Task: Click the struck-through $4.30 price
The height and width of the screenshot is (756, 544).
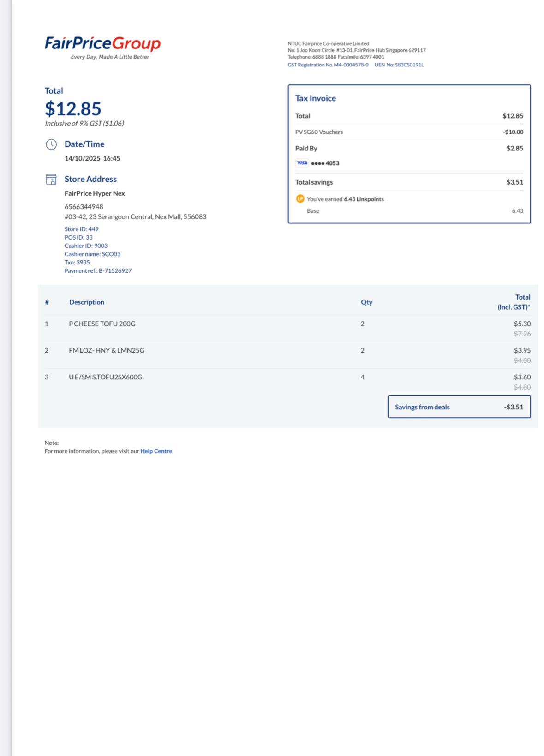Action: tap(522, 360)
